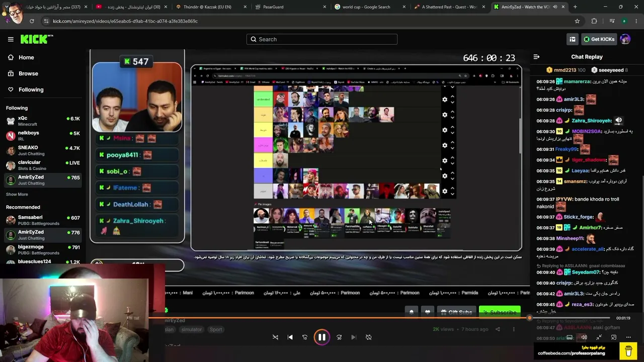Open coffeebede.com/professorpalang link
Image resolution: width=644 pixels, height=362 pixels.
coord(572,353)
